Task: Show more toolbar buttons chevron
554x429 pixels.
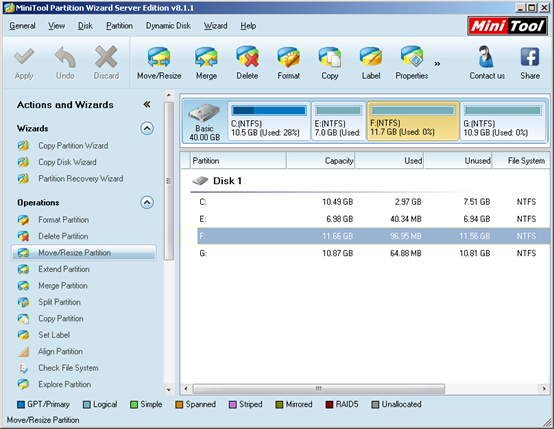Action: pyautogui.click(x=437, y=64)
